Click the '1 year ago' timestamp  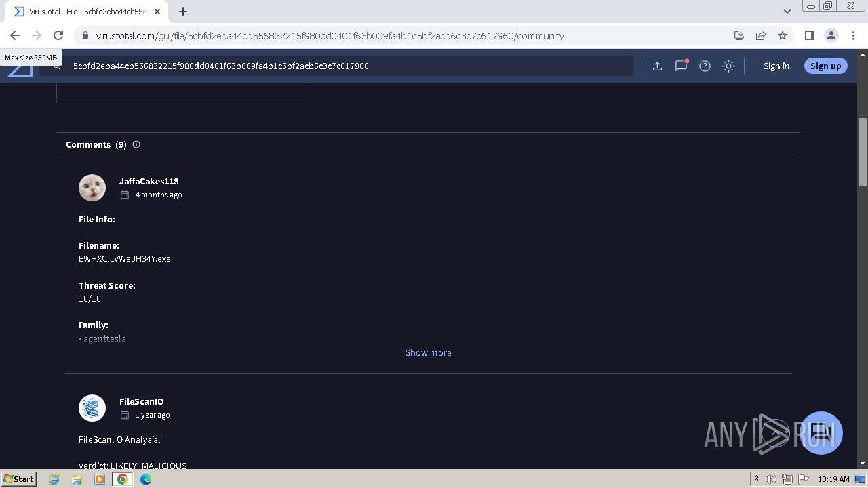[153, 415]
